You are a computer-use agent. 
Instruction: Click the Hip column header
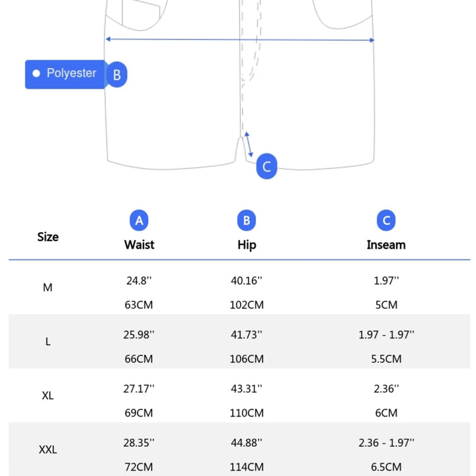[247, 245]
